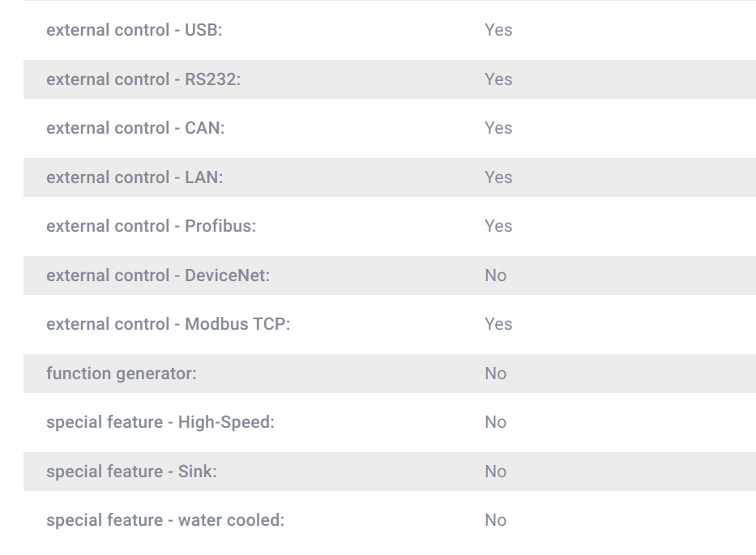Click the 'external control - USB:' label

tap(134, 30)
